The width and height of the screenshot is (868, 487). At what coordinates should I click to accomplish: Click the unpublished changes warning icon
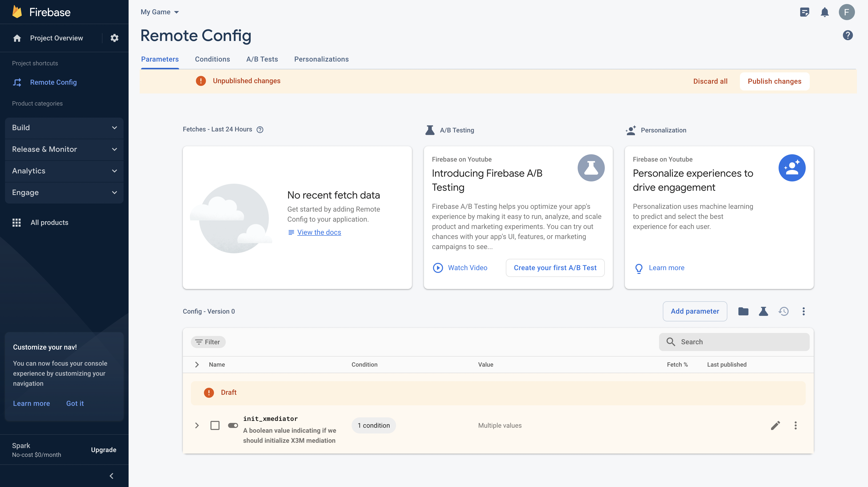click(201, 81)
